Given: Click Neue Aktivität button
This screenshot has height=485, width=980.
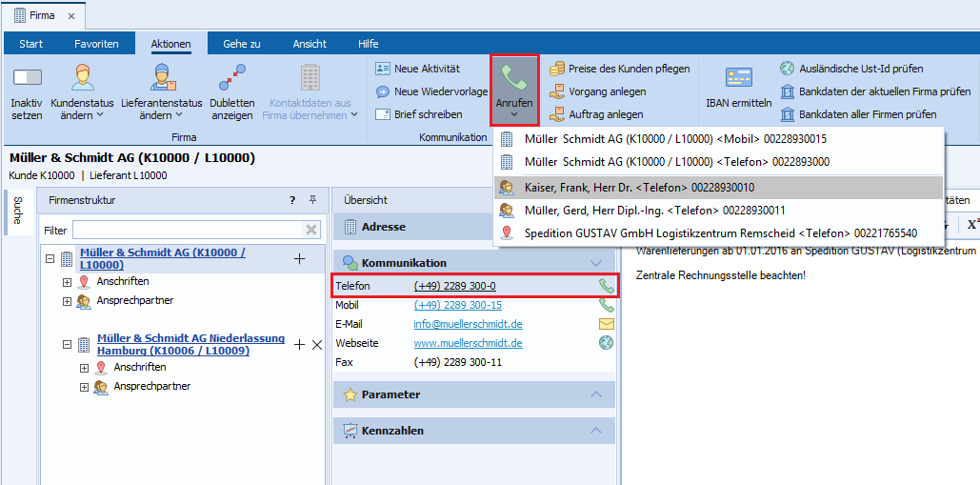Looking at the screenshot, I should pyautogui.click(x=417, y=69).
